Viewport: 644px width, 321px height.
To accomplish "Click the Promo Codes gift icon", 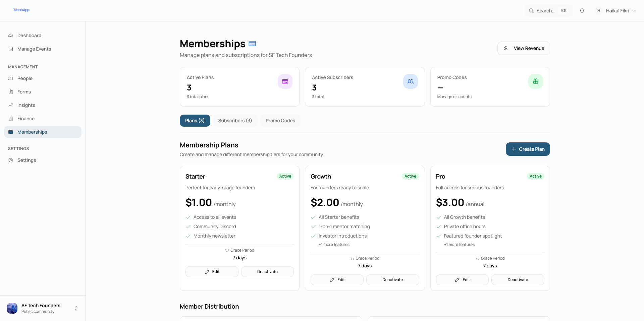I will 535,81.
